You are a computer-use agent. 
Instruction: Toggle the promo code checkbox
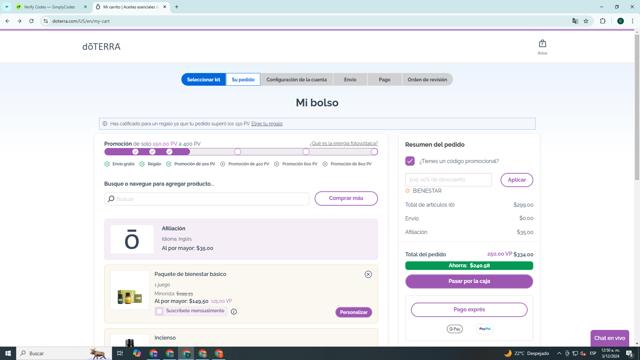click(x=410, y=161)
